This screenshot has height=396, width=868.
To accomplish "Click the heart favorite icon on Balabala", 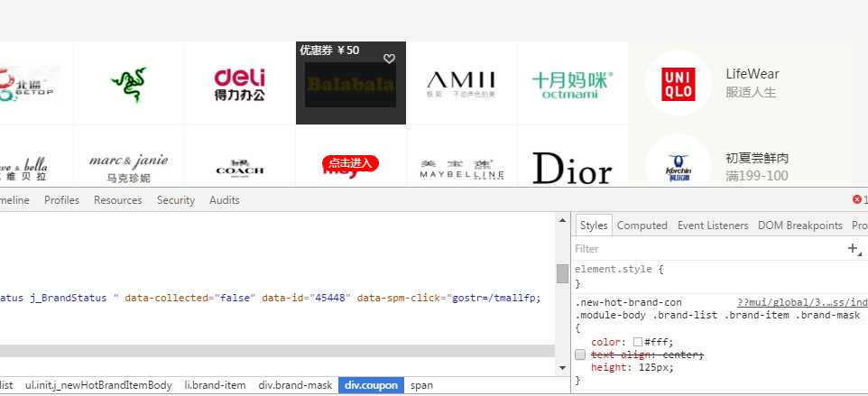I will (x=389, y=59).
